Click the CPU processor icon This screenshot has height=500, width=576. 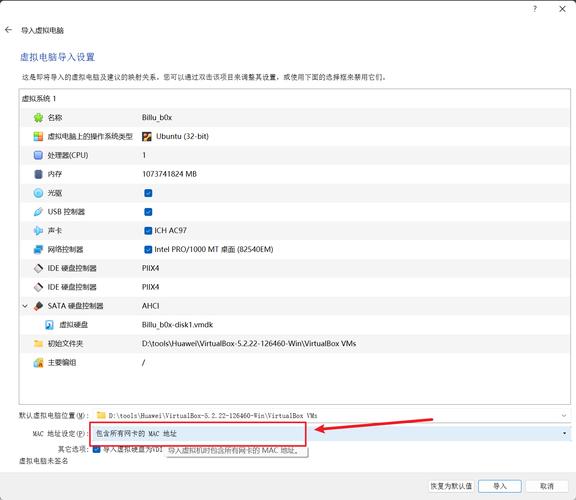38,155
